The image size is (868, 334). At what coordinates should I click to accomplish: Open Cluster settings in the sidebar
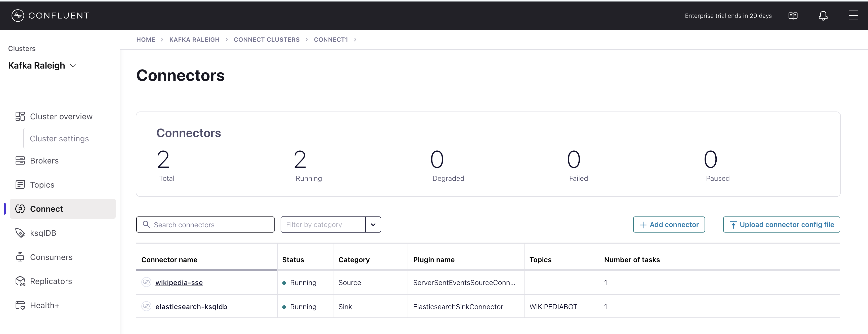[59, 139]
